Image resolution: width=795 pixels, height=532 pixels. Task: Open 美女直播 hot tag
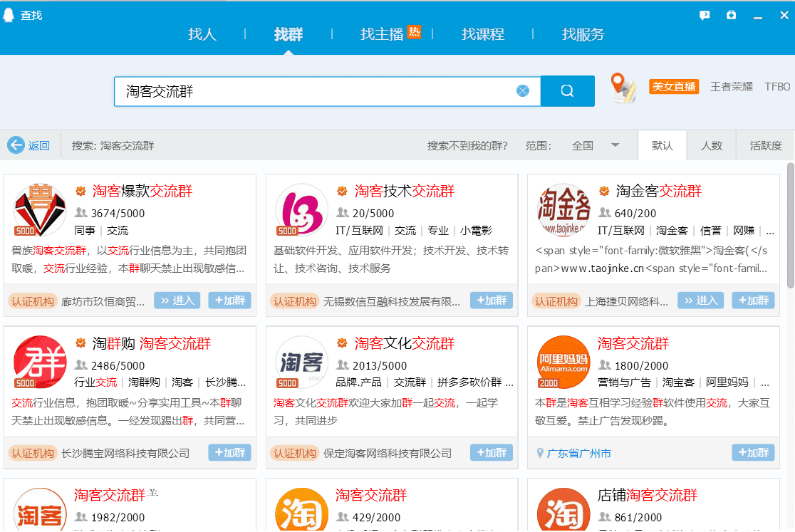(674, 87)
